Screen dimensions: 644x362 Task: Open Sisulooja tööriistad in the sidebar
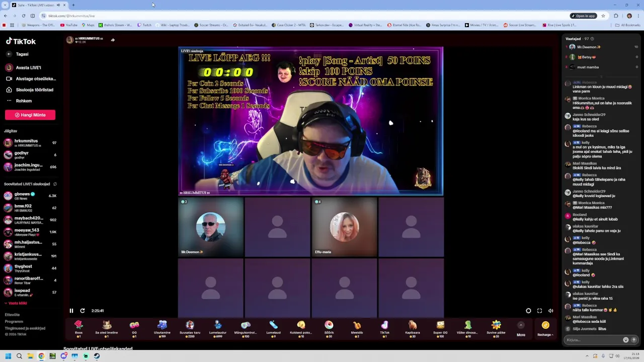click(29, 89)
